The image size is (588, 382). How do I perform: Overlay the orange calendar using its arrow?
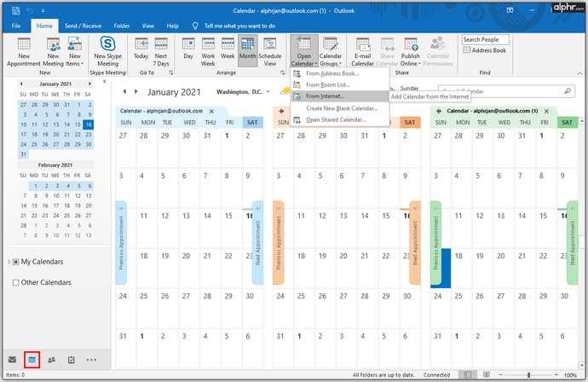pyautogui.click(x=281, y=111)
